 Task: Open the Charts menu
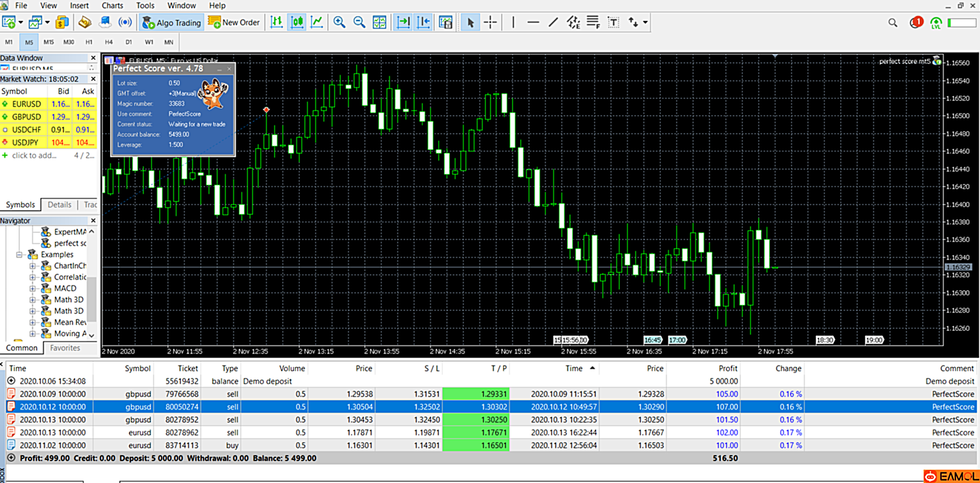point(112,6)
